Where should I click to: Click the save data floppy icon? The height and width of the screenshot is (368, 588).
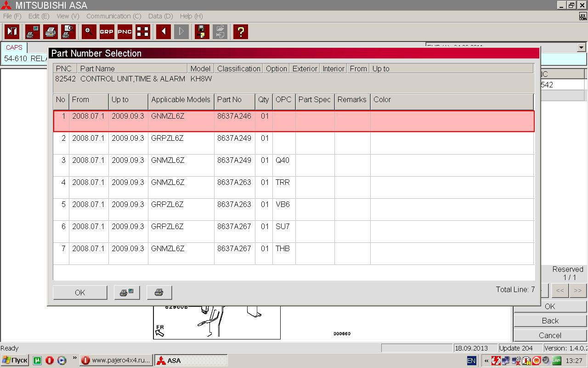201,32
